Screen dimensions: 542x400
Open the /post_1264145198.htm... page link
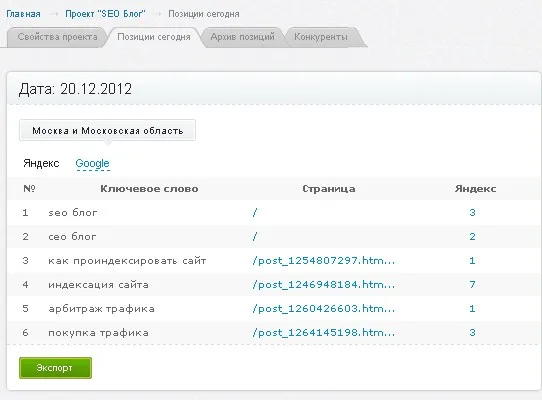(x=324, y=333)
